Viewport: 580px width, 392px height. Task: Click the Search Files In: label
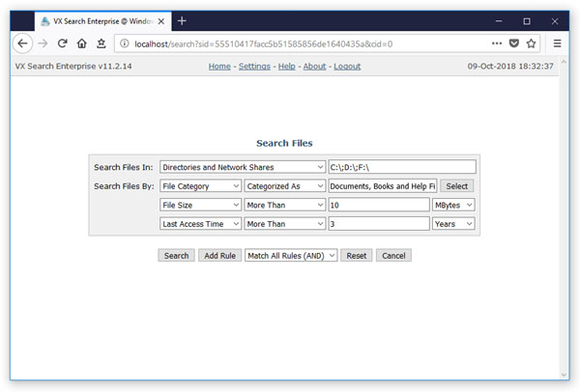123,167
